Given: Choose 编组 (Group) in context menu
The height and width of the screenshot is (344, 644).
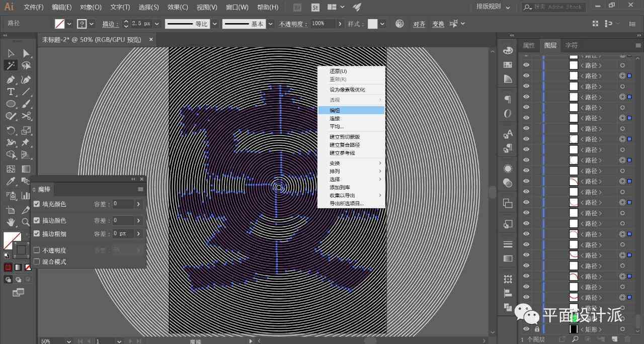Looking at the screenshot, I should (x=351, y=110).
